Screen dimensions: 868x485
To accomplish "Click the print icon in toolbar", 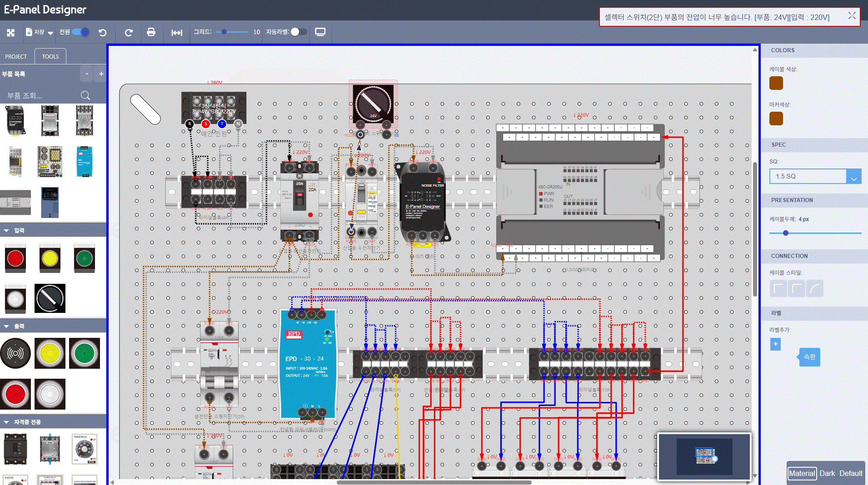I will click(151, 32).
